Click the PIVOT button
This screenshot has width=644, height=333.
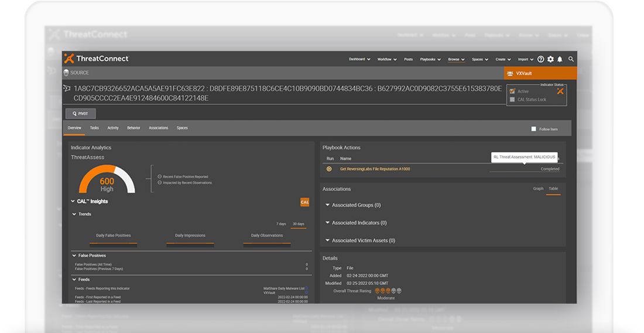pyautogui.click(x=81, y=114)
